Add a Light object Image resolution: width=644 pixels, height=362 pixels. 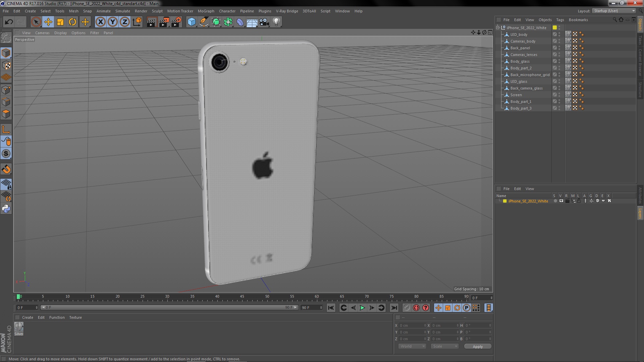click(276, 22)
